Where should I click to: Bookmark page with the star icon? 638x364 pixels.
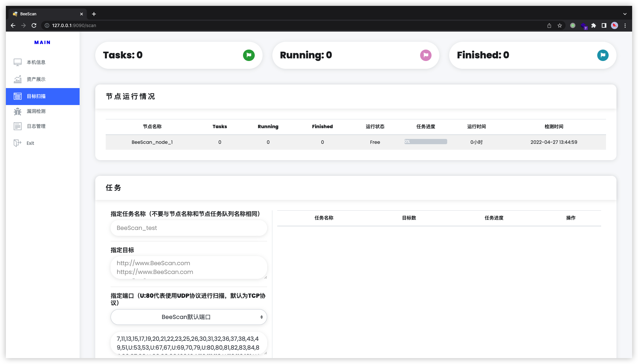(x=560, y=25)
